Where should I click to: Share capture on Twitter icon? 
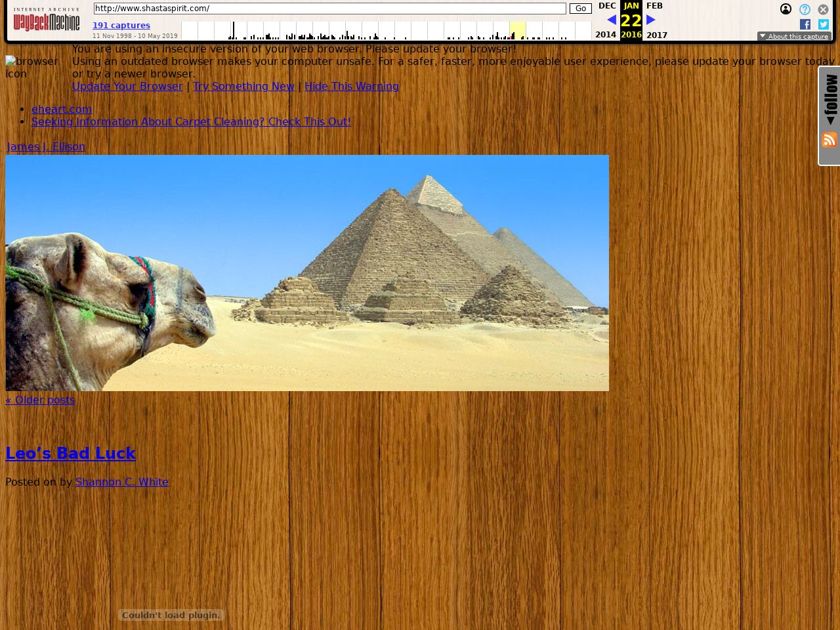pyautogui.click(x=823, y=24)
